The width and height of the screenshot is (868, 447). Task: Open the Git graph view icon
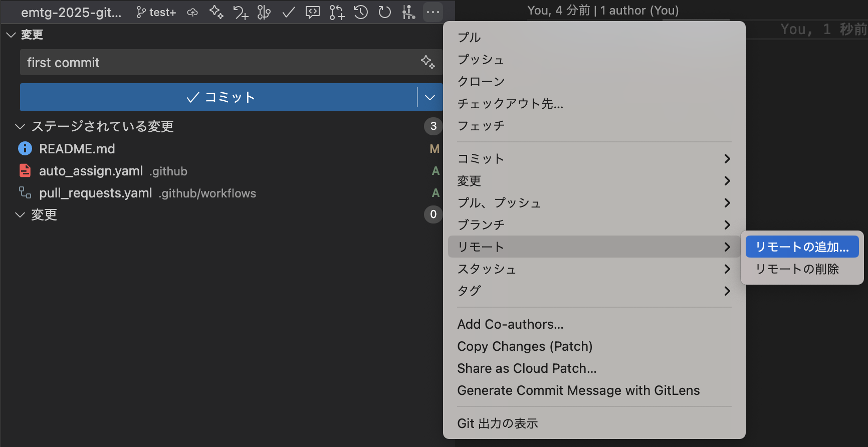408,12
